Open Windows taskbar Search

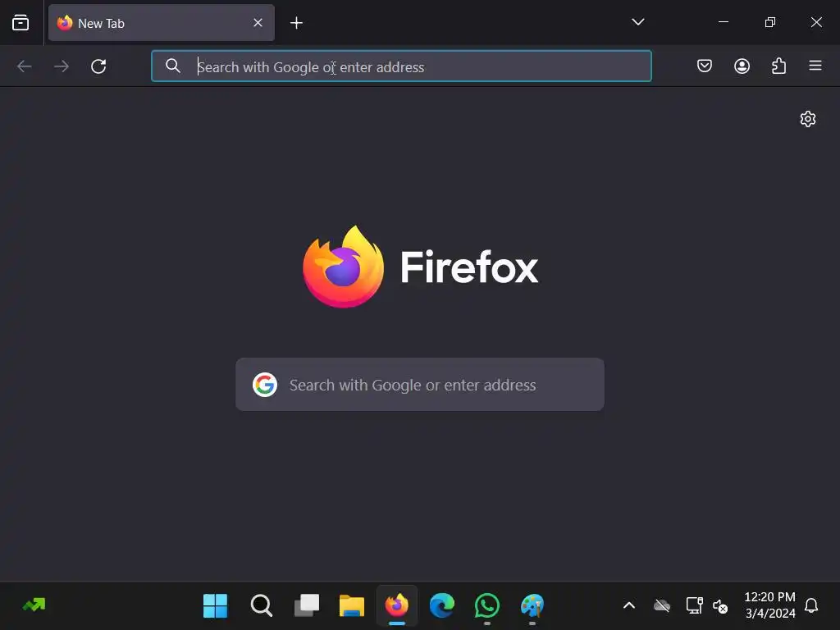[262, 606]
